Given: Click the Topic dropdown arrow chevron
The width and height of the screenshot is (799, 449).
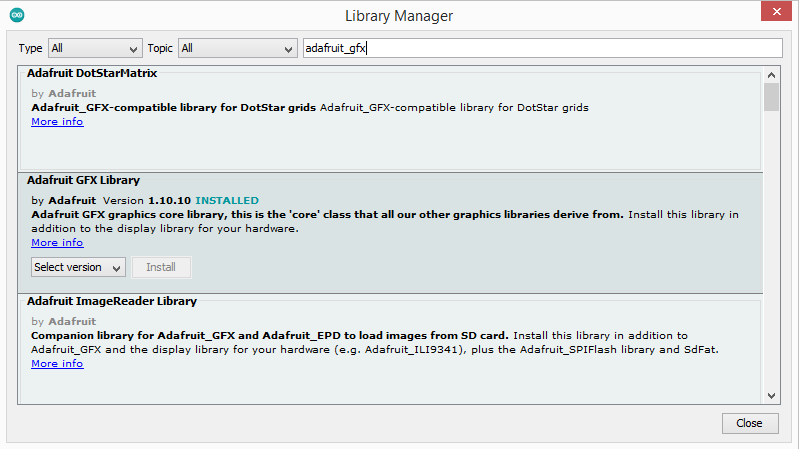Looking at the screenshot, I should click(x=288, y=49).
